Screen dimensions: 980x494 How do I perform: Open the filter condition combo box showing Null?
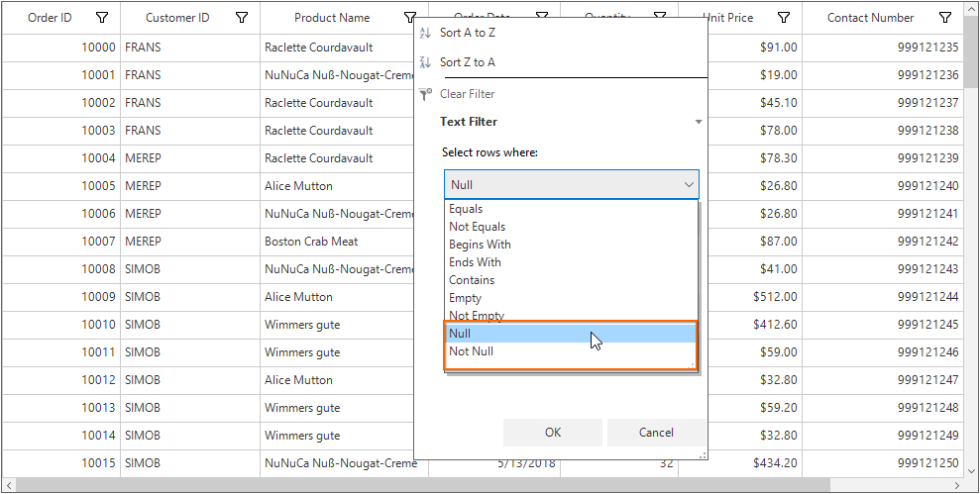[x=571, y=185]
